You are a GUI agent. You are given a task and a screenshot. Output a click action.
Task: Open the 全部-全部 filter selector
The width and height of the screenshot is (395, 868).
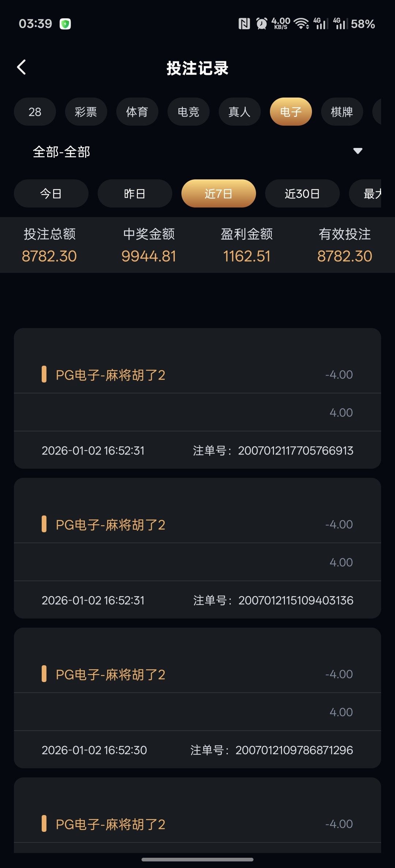(x=61, y=152)
